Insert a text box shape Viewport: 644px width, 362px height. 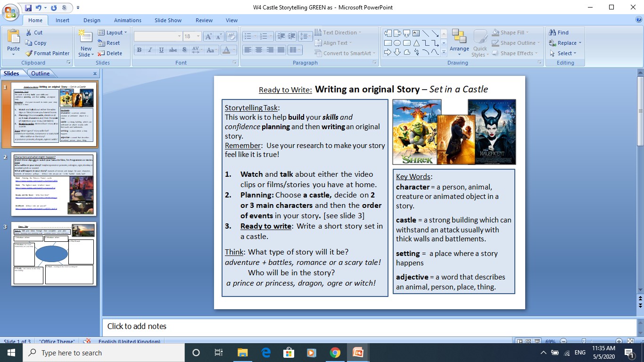tap(416, 33)
